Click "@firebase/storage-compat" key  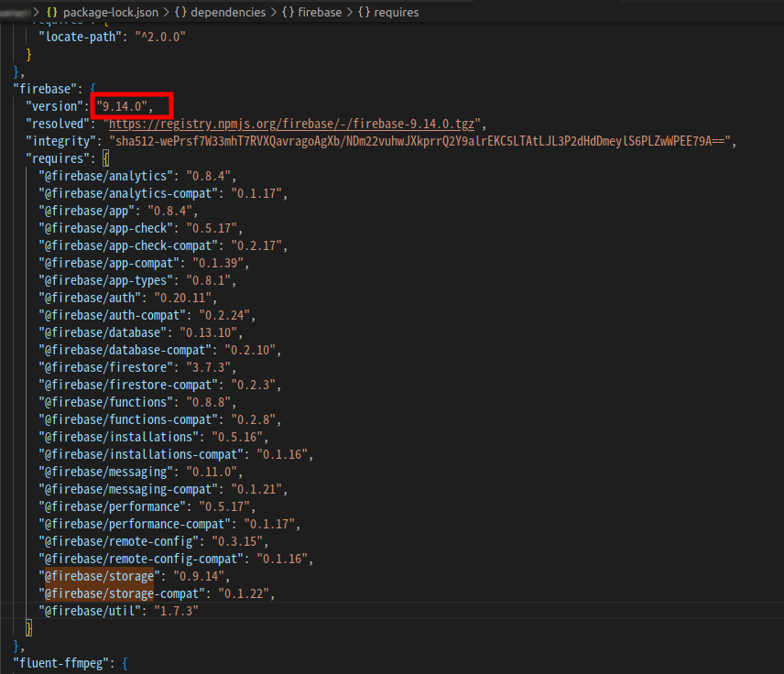pyautogui.click(x=122, y=593)
